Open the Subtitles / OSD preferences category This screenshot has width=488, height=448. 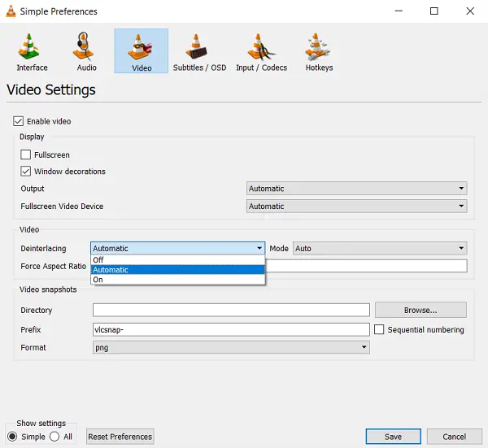click(x=199, y=52)
